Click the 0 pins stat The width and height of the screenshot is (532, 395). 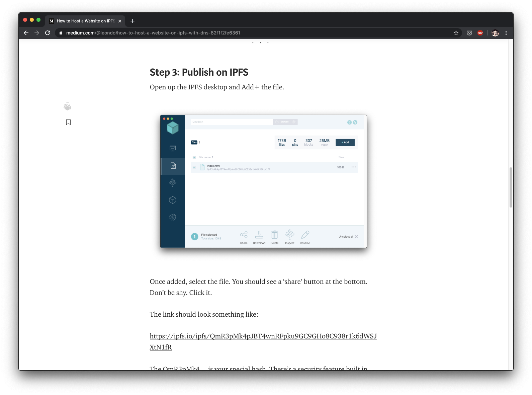295,142
